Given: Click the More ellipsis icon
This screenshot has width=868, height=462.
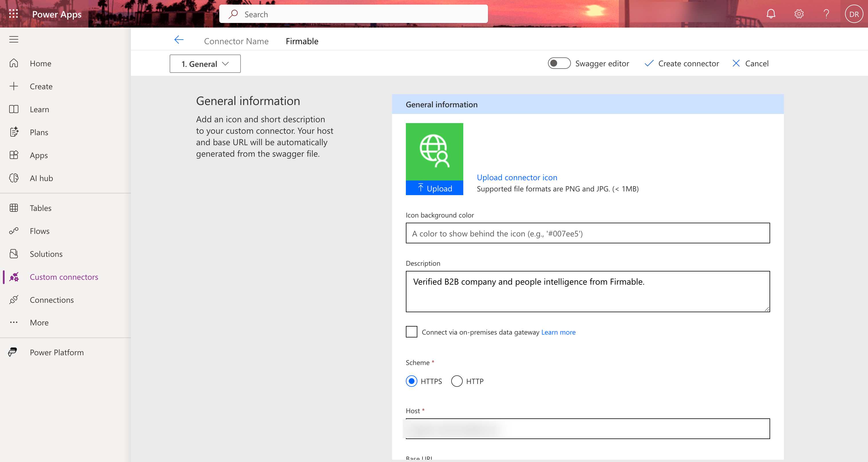Looking at the screenshot, I should pos(14,323).
